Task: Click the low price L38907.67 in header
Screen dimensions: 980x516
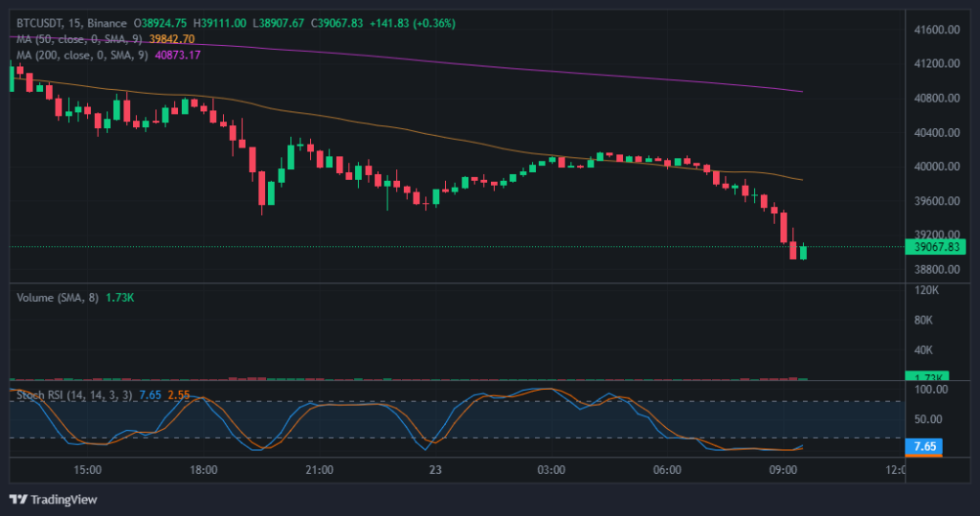Action: coord(278,23)
